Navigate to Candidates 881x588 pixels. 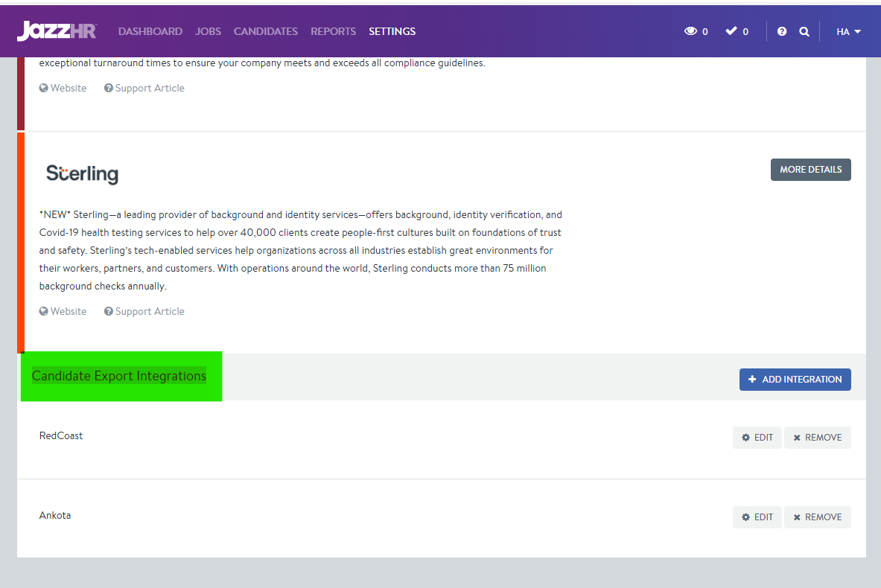[x=265, y=31]
